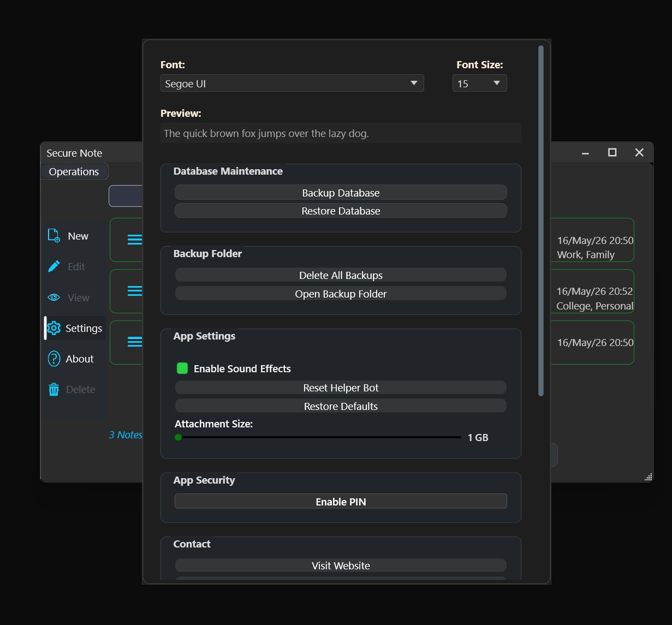Click hamburger icon on Work, Family note

point(134,240)
